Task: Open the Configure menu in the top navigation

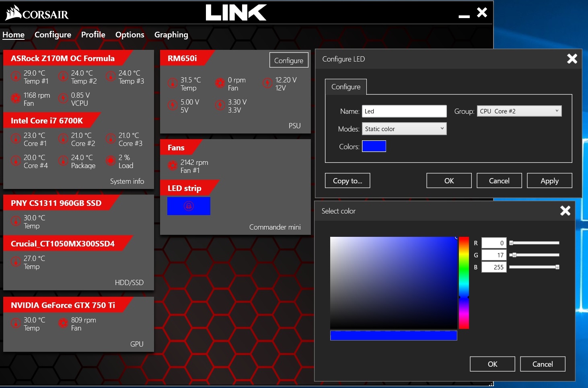Action: pos(53,35)
